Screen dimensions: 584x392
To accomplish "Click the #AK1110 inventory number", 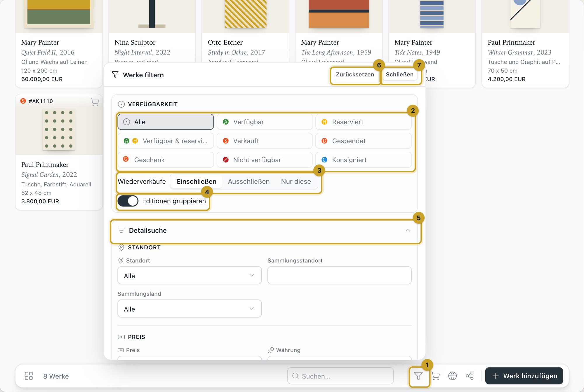I will click(41, 101).
